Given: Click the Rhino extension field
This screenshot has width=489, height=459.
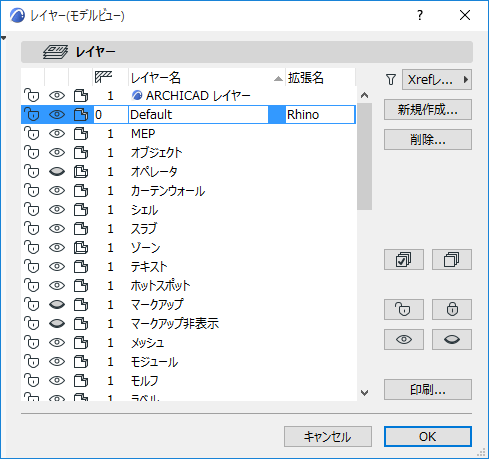Looking at the screenshot, I should coord(320,115).
